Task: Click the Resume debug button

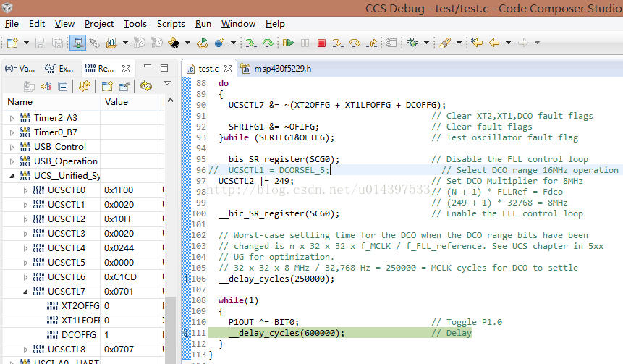Action: pyautogui.click(x=289, y=43)
